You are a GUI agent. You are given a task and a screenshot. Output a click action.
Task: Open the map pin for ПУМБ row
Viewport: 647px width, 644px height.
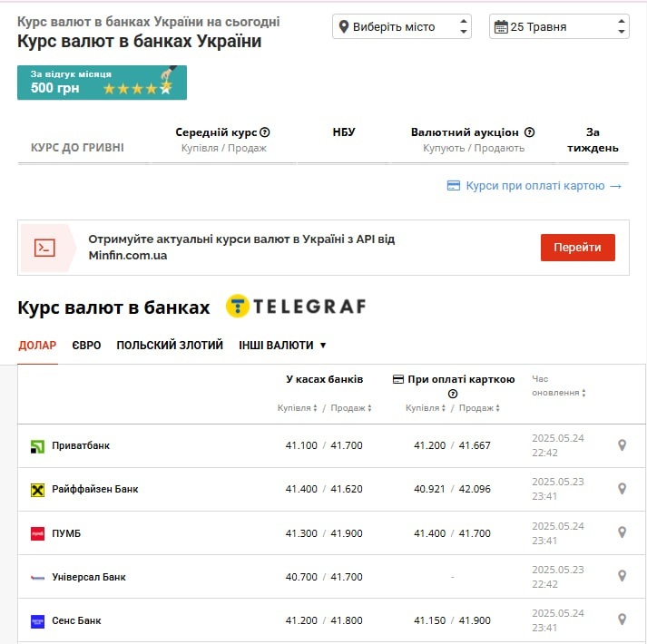pos(622,532)
